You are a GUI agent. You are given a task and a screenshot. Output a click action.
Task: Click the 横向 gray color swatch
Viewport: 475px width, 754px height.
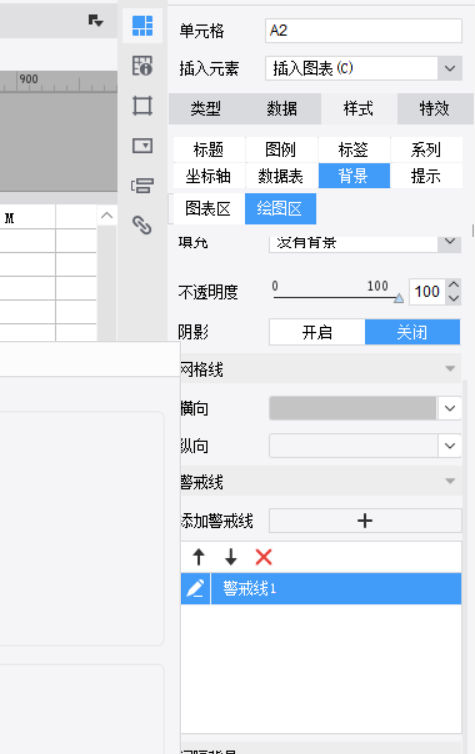point(352,408)
